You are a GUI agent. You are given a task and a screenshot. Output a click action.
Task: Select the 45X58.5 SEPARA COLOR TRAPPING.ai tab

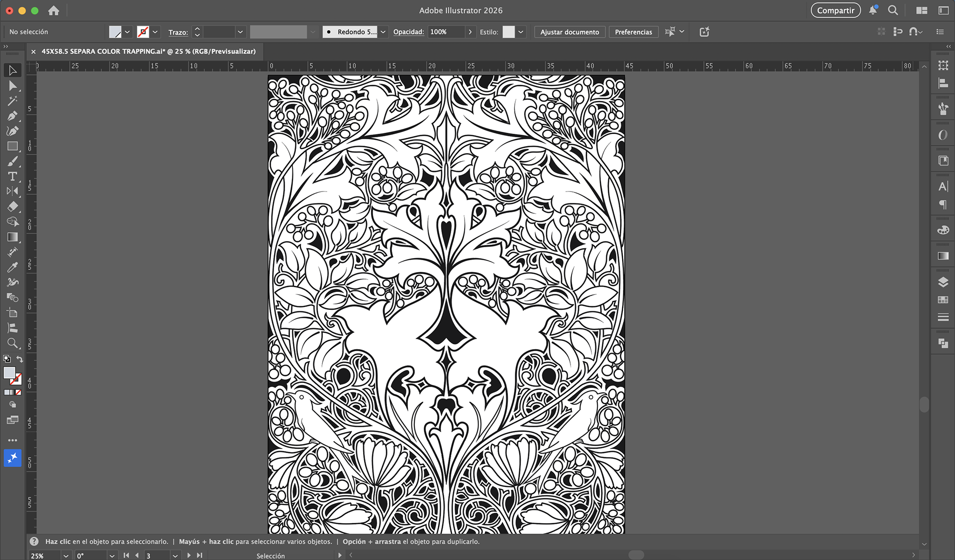click(148, 51)
